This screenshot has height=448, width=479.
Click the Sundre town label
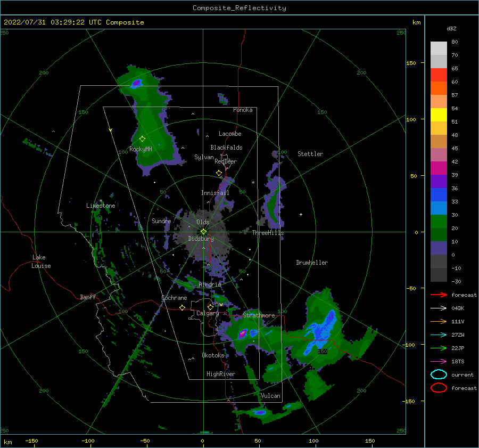[x=161, y=221]
